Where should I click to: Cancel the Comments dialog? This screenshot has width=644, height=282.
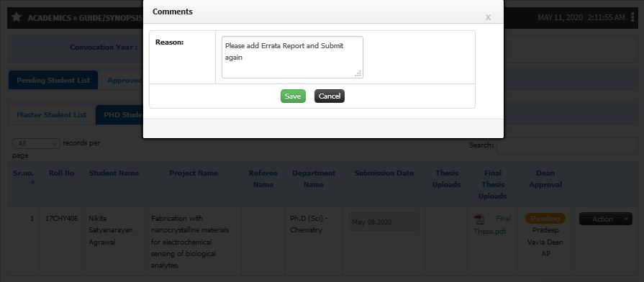pyautogui.click(x=330, y=96)
